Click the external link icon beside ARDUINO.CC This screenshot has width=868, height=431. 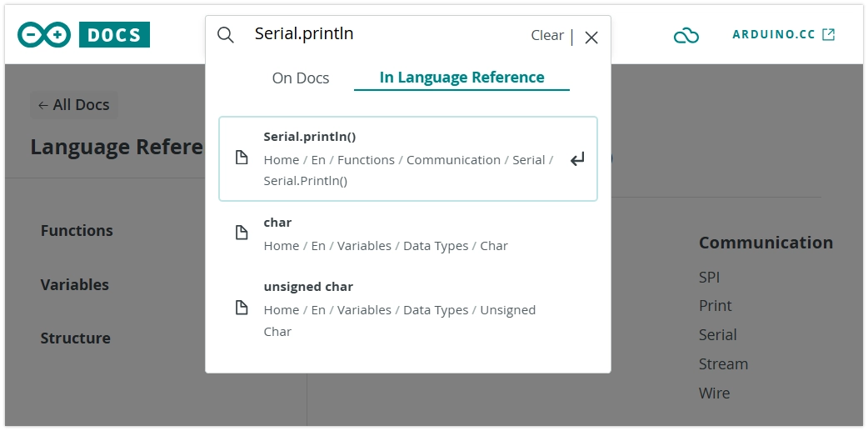coord(828,35)
